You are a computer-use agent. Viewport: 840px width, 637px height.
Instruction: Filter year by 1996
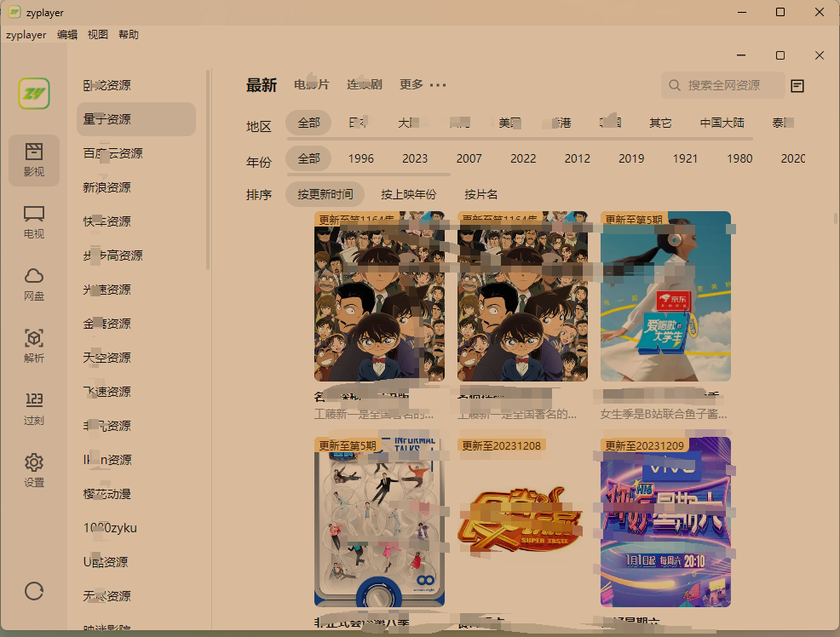click(361, 158)
